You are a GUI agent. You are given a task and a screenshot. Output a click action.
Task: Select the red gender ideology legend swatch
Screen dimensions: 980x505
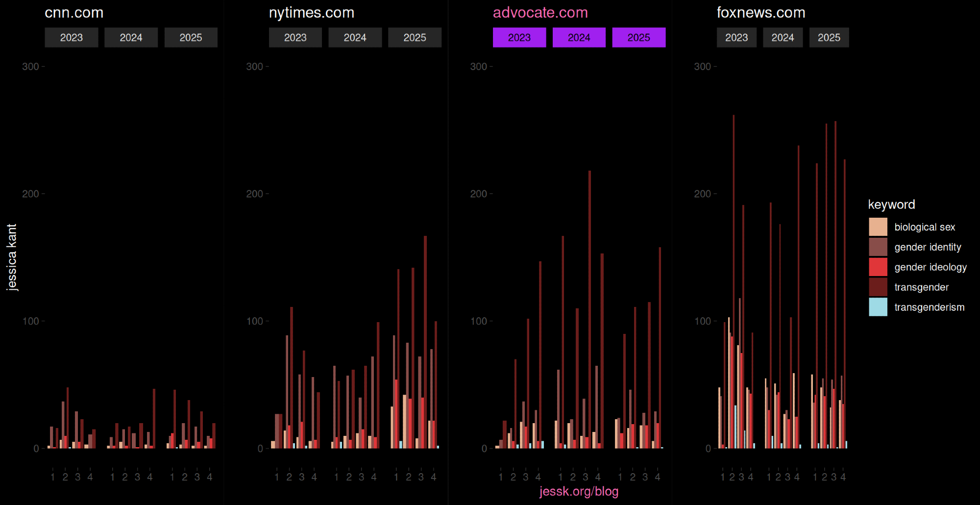click(878, 267)
